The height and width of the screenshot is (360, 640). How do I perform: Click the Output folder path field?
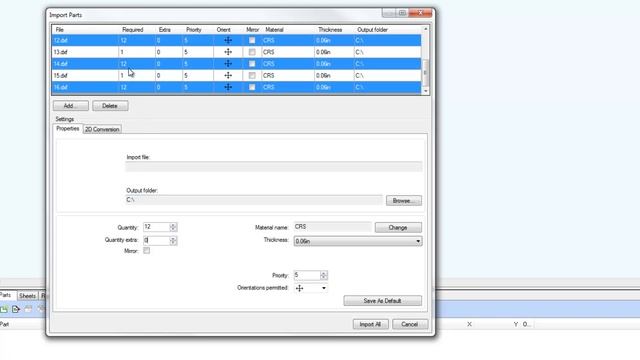point(254,200)
